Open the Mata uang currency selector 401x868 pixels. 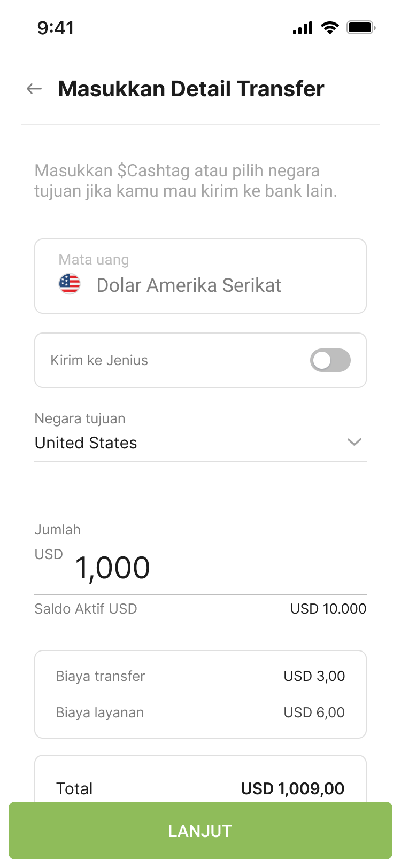[200, 276]
